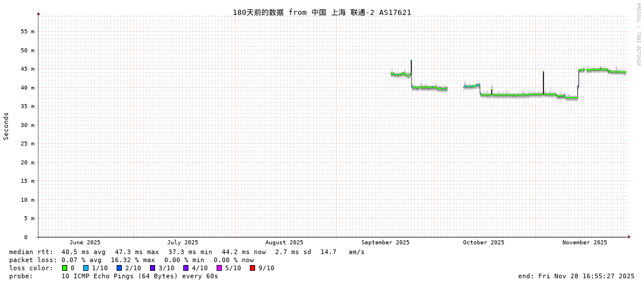This screenshot has height=284, width=644.
Task: Click the graph title mentioning AS17621
Action: [x=322, y=12]
